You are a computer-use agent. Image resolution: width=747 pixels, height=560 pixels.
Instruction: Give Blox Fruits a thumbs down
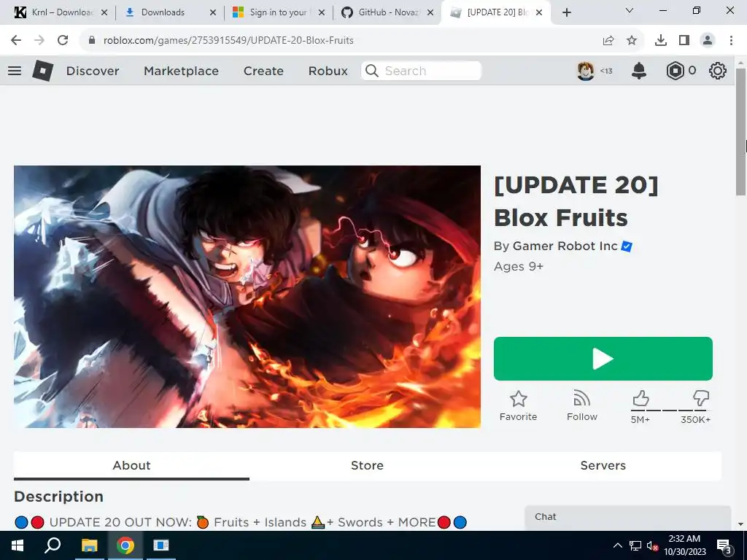tap(701, 399)
